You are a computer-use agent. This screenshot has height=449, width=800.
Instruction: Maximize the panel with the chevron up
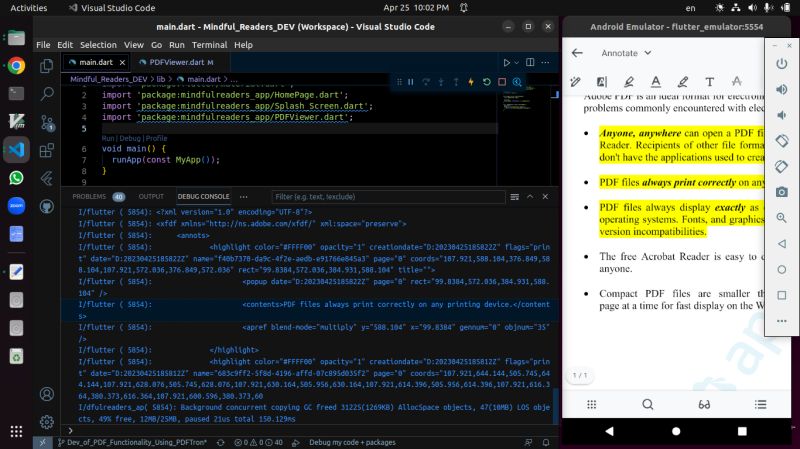[x=530, y=196]
